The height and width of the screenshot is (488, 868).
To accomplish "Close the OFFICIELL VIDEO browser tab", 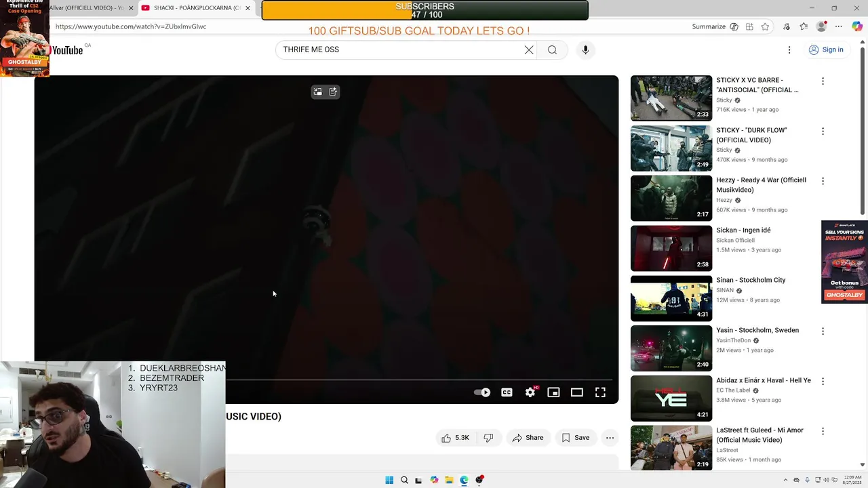I will 131,8.
